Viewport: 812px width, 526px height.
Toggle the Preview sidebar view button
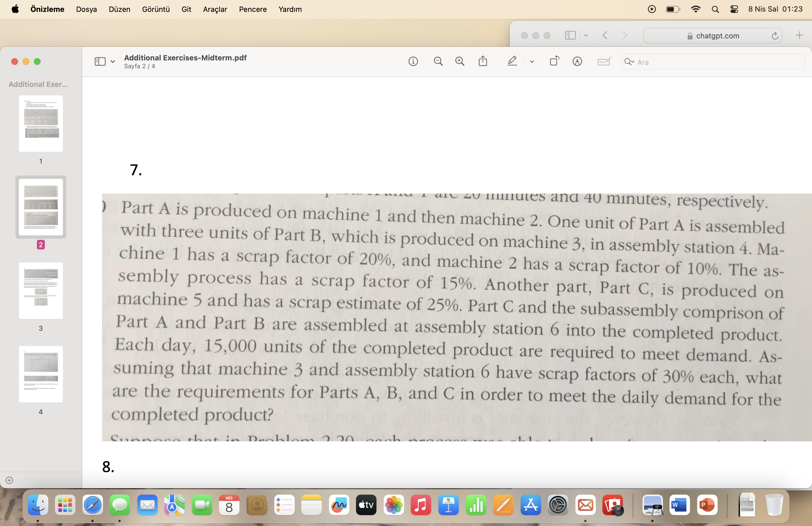coord(100,62)
